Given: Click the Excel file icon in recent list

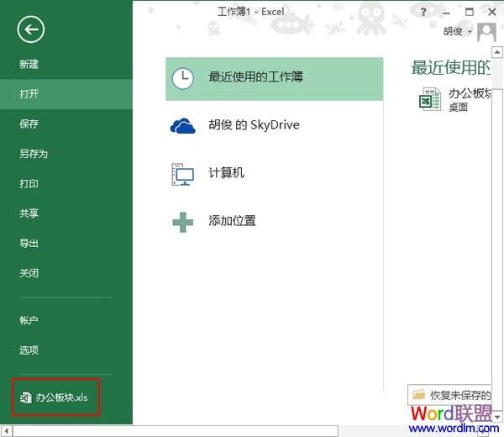Looking at the screenshot, I should pos(430,99).
